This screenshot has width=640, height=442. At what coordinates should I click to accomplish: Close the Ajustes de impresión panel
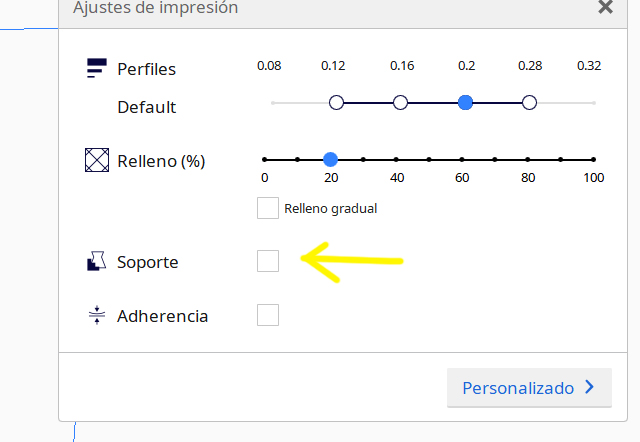pos(605,7)
